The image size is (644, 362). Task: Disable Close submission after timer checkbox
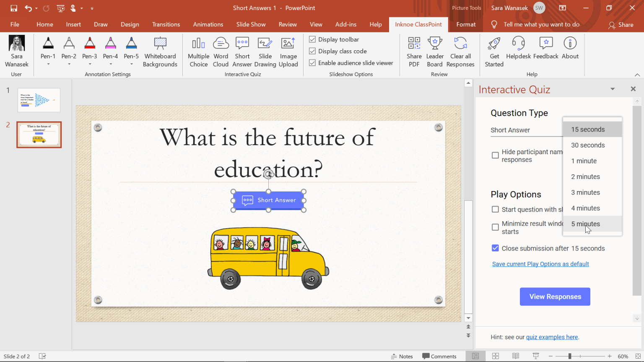click(x=495, y=248)
